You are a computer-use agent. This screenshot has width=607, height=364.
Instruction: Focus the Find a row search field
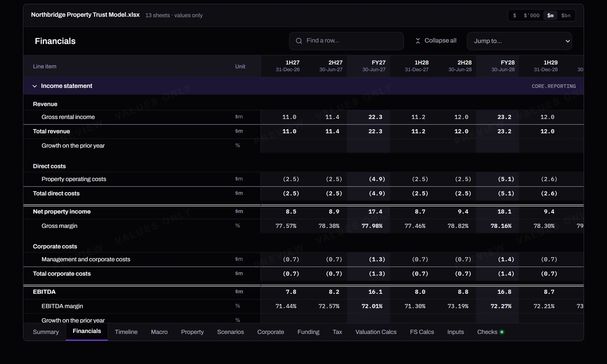346,41
